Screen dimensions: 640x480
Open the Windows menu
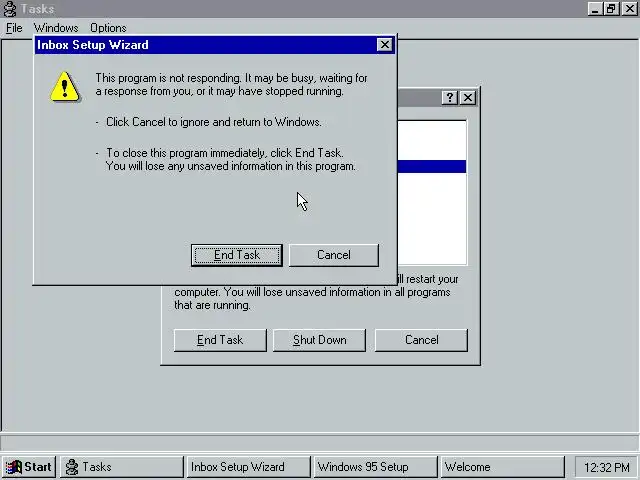coord(56,28)
